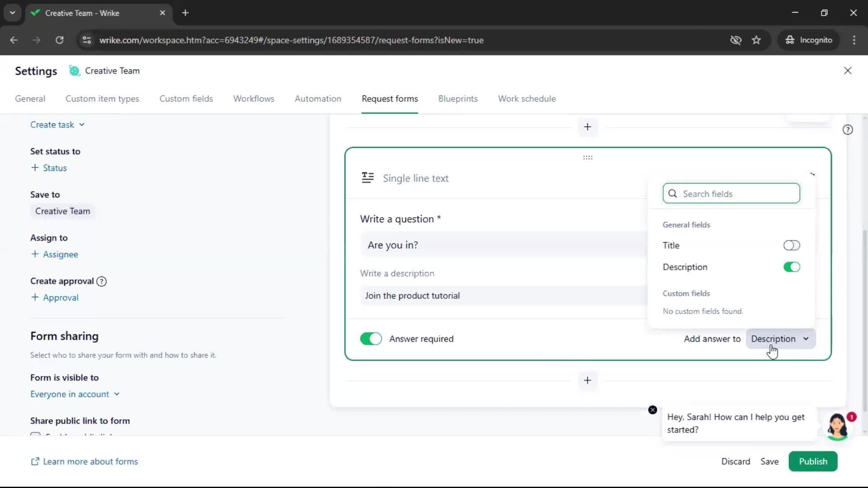Open Create approval help tooltip icon

102,281
